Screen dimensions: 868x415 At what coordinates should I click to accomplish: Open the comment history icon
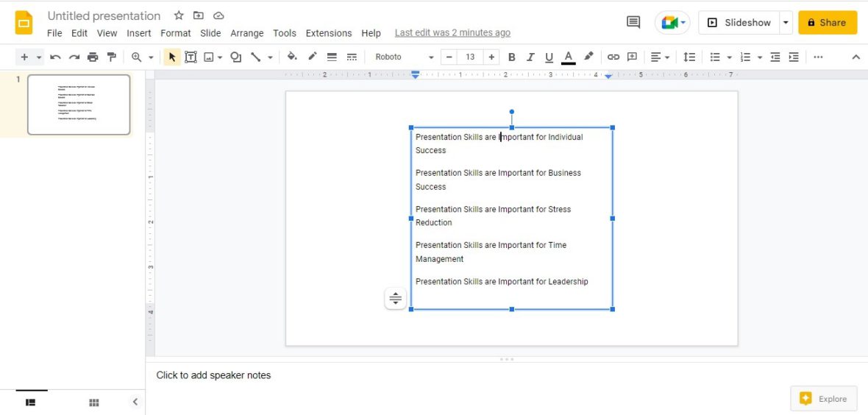633,22
